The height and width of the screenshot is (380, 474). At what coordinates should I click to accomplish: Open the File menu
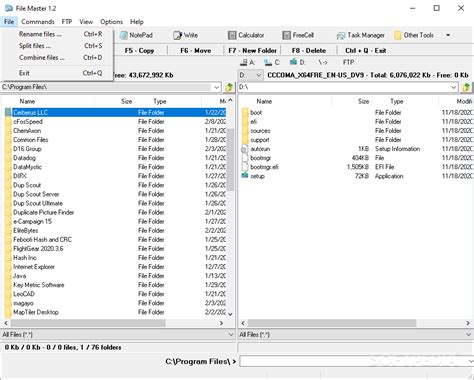point(9,22)
